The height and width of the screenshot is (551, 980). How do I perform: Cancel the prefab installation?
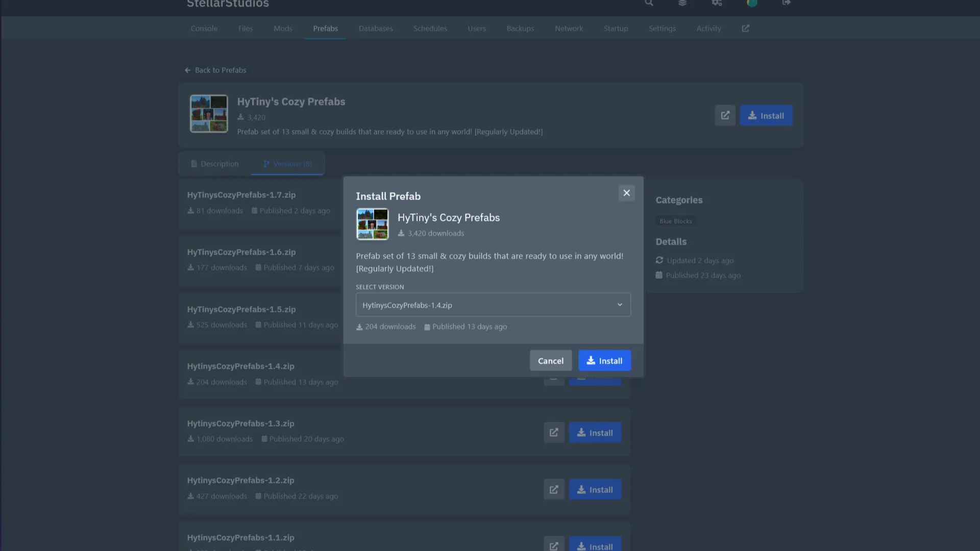click(550, 361)
